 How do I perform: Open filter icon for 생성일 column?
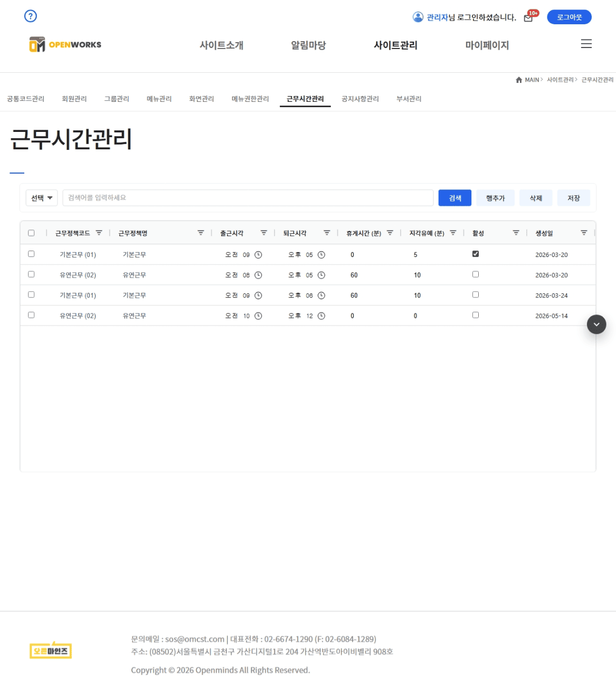(x=584, y=233)
